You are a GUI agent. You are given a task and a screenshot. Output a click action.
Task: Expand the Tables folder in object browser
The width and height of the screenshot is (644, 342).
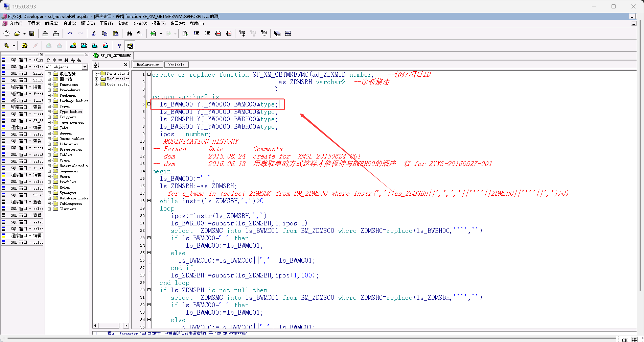coord(49,155)
